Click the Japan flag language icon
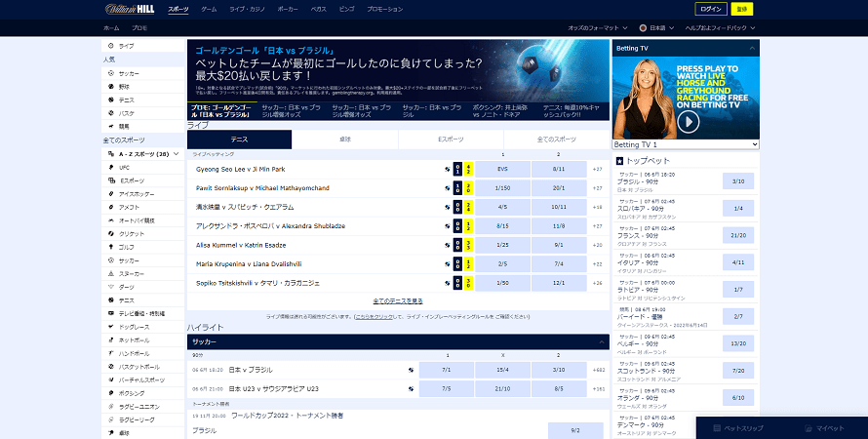The image size is (868, 439). (643, 27)
